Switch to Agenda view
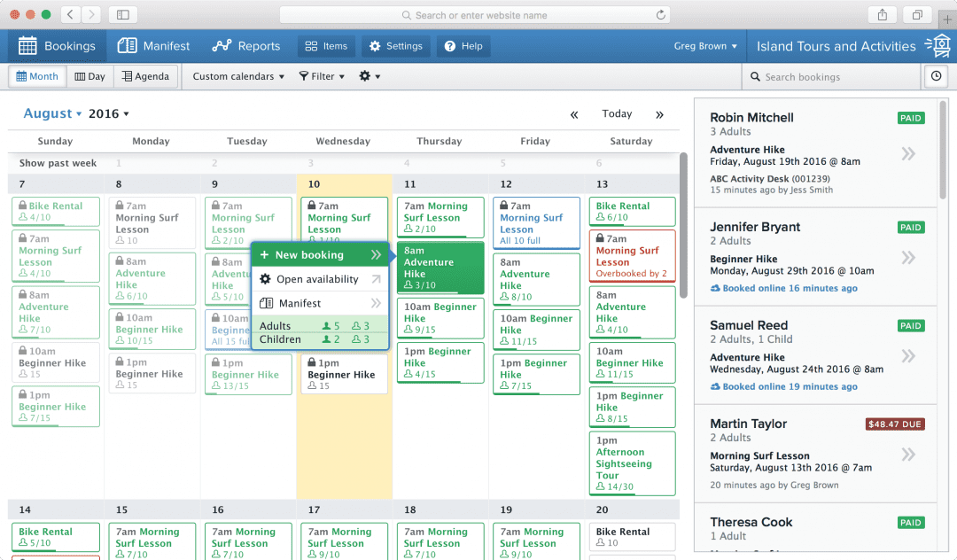The height and width of the screenshot is (560, 957). [145, 76]
